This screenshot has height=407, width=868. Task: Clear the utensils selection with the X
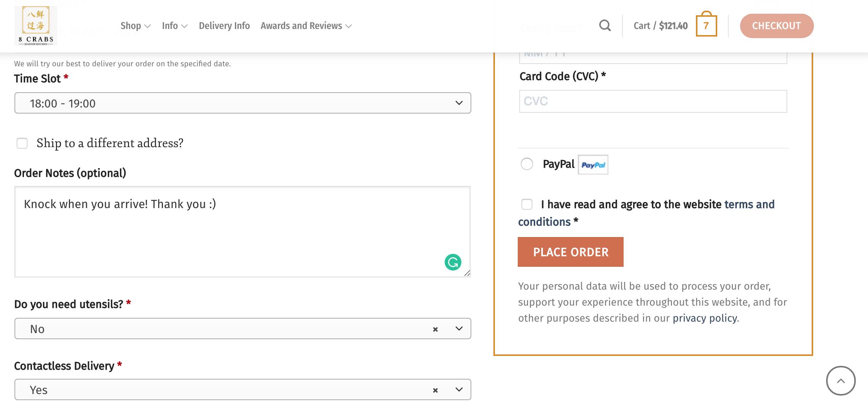tap(435, 329)
